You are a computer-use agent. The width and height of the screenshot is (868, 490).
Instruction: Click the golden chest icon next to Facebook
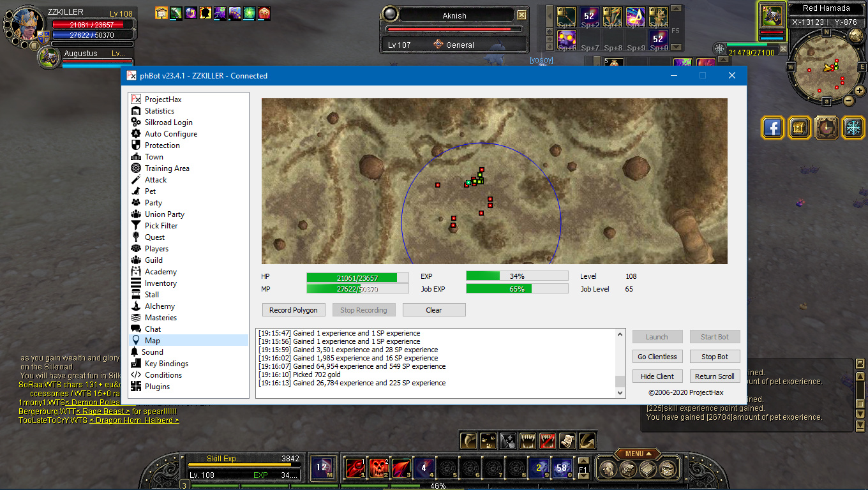click(x=800, y=128)
